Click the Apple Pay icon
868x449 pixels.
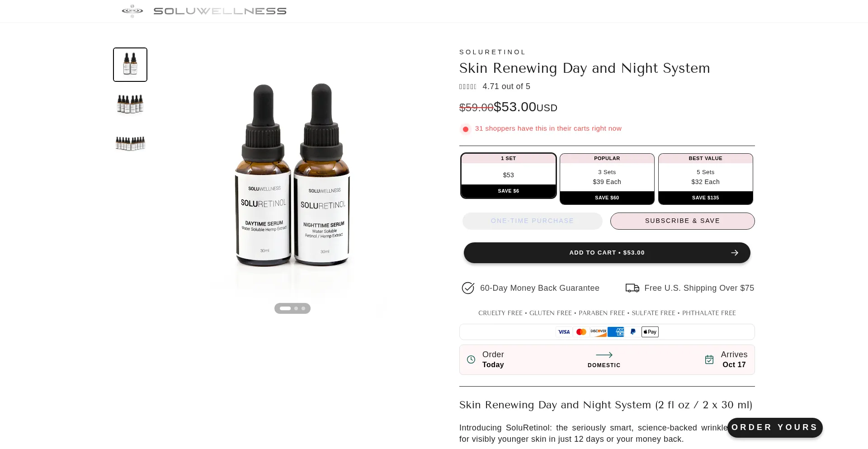coord(650,332)
